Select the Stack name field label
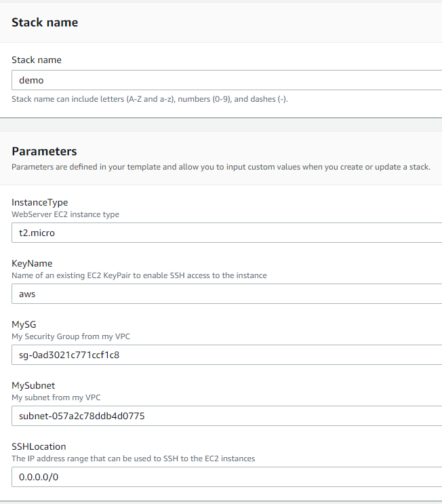442x504 pixels. (x=37, y=60)
